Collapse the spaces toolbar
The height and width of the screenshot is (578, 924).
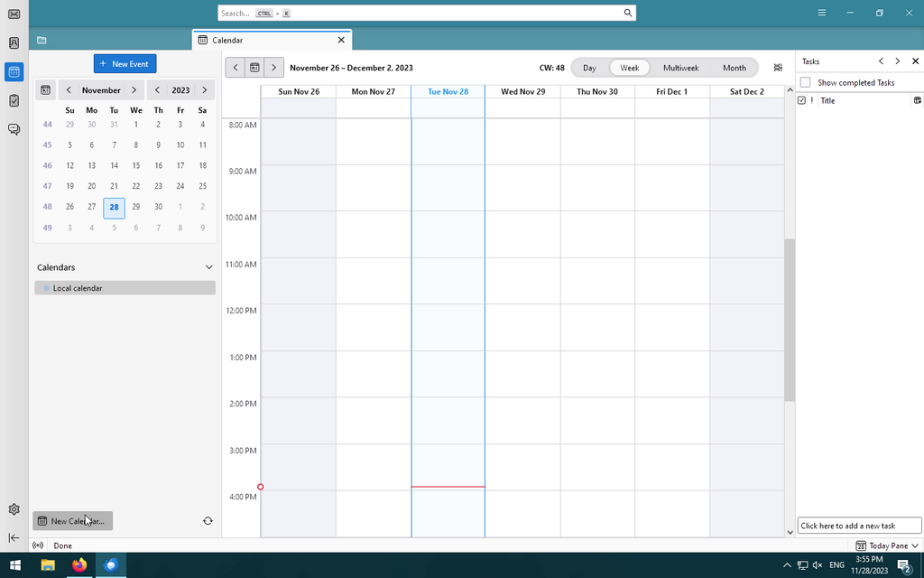(14, 538)
